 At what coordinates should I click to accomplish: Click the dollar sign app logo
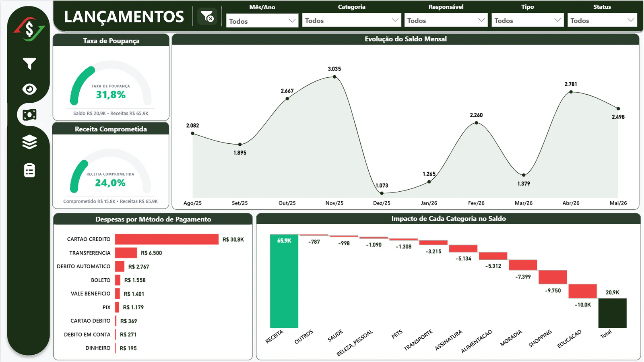click(x=29, y=29)
